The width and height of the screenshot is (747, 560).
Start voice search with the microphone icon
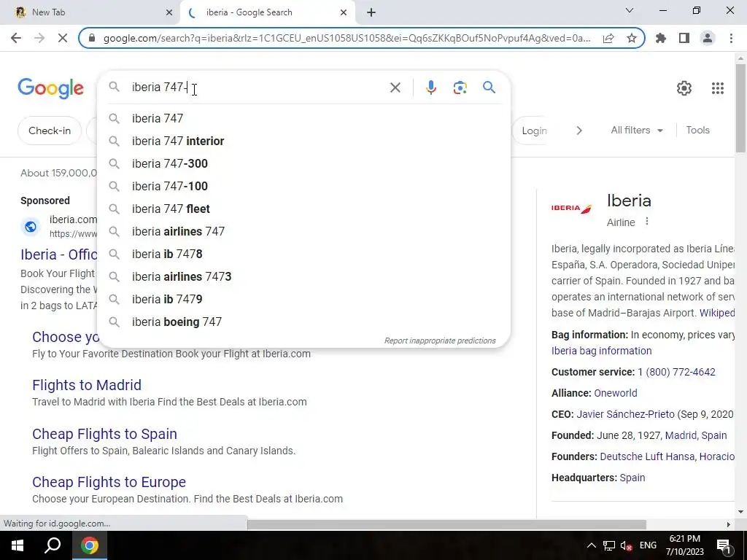tap(431, 87)
